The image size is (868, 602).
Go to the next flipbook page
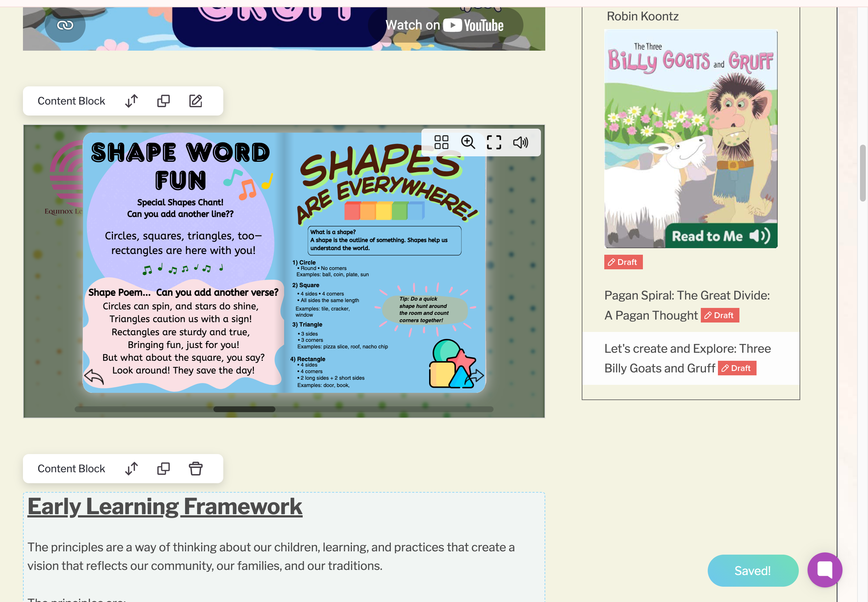coord(475,376)
